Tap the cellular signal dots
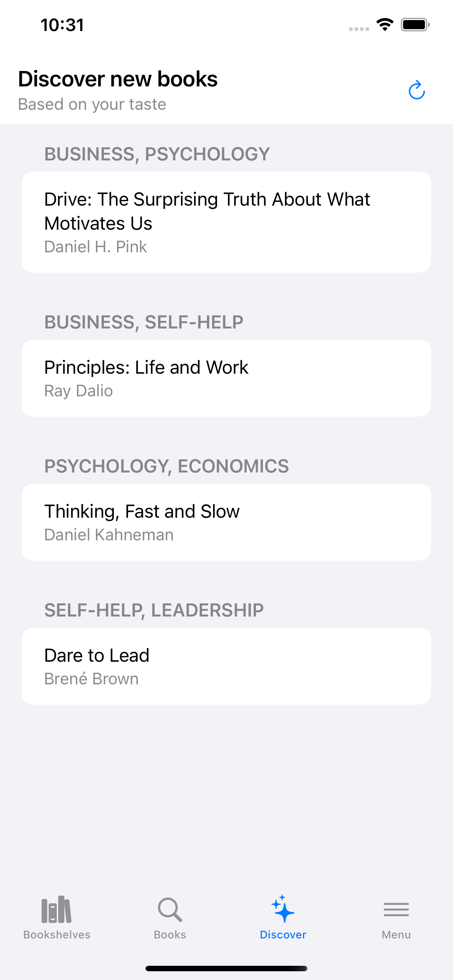The image size is (453, 980). [x=359, y=29]
